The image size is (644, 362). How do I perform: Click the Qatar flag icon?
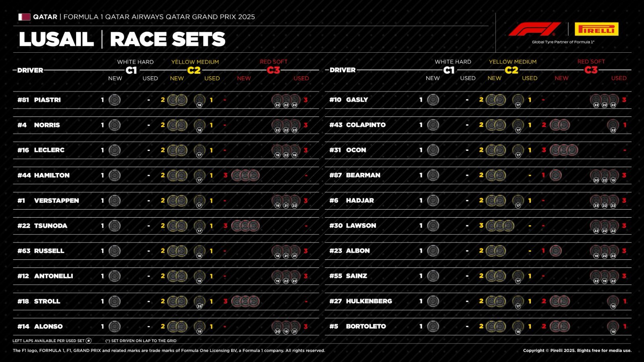[24, 17]
